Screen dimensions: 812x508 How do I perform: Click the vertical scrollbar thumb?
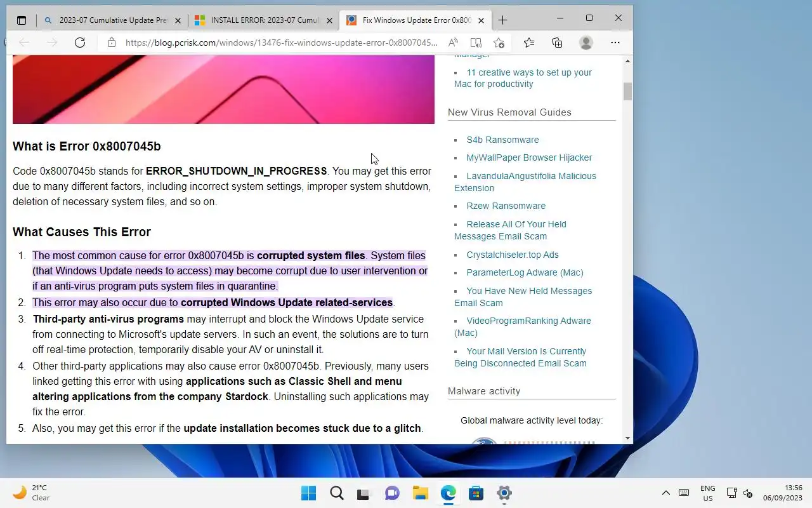point(627,91)
